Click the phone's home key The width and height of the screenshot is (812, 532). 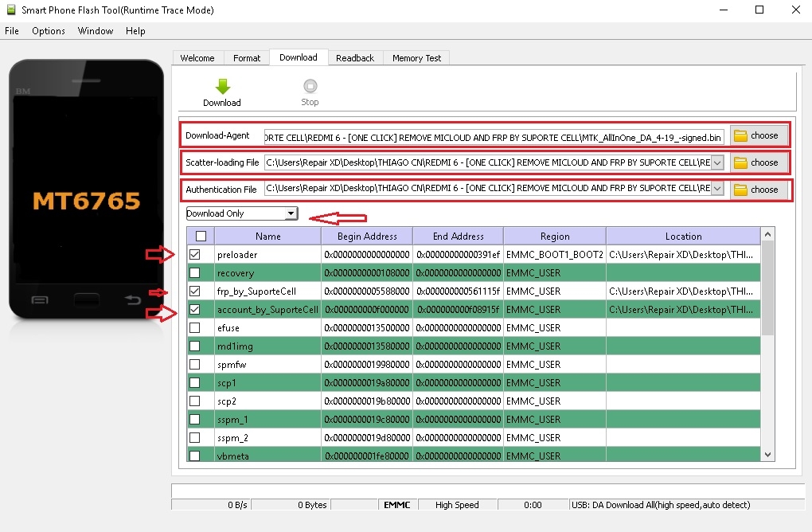(87, 300)
